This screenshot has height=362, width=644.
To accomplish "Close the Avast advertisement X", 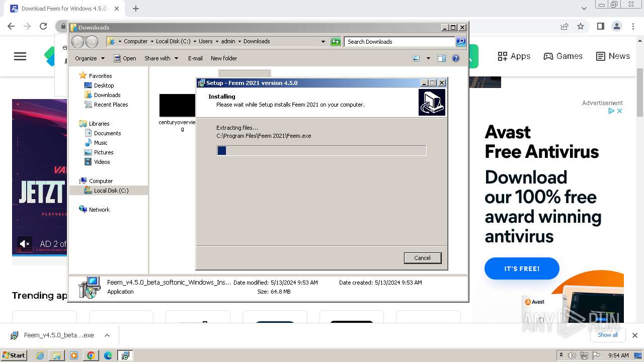I will point(620,111).
